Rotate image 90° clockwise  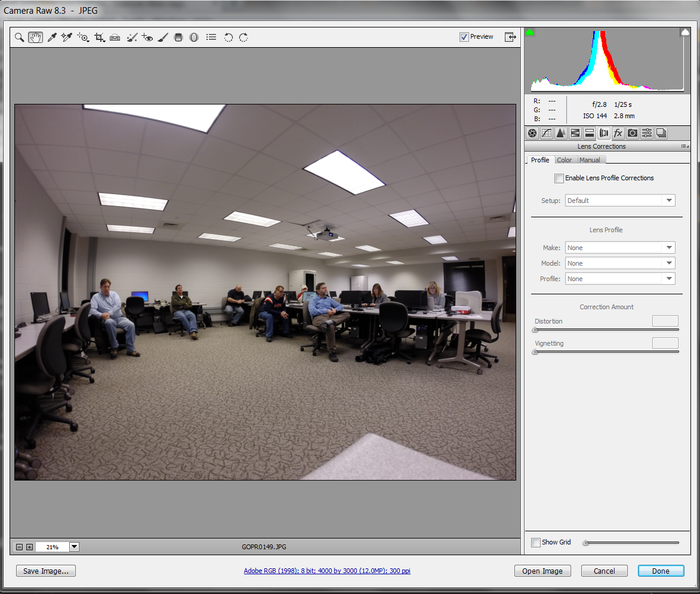(x=243, y=38)
